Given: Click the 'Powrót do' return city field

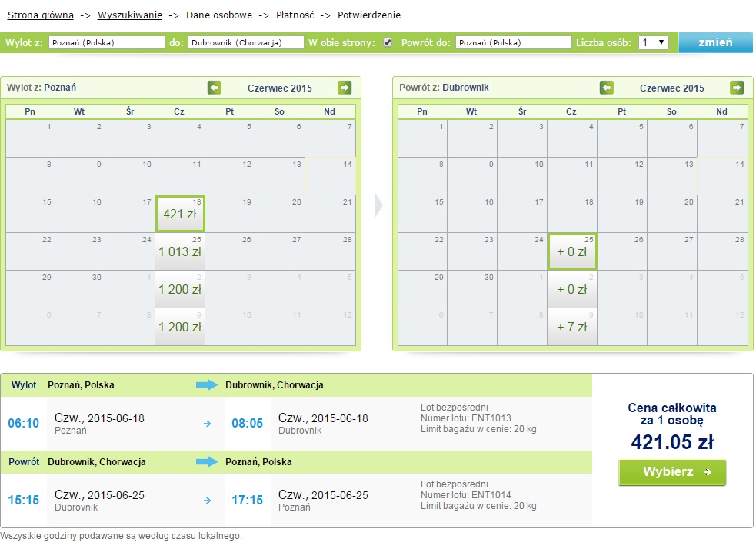Looking at the screenshot, I should tap(514, 42).
